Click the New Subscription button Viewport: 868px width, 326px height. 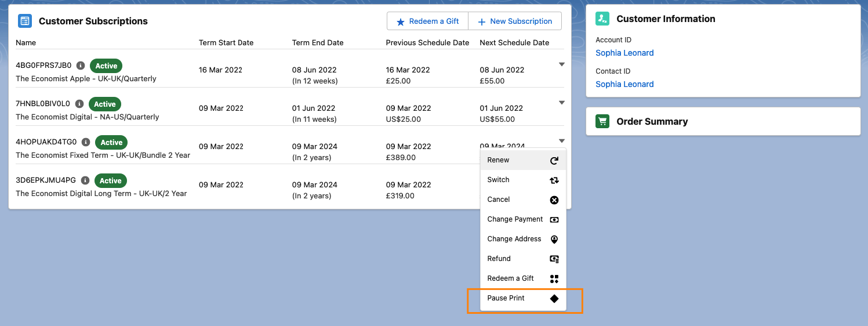coord(515,21)
